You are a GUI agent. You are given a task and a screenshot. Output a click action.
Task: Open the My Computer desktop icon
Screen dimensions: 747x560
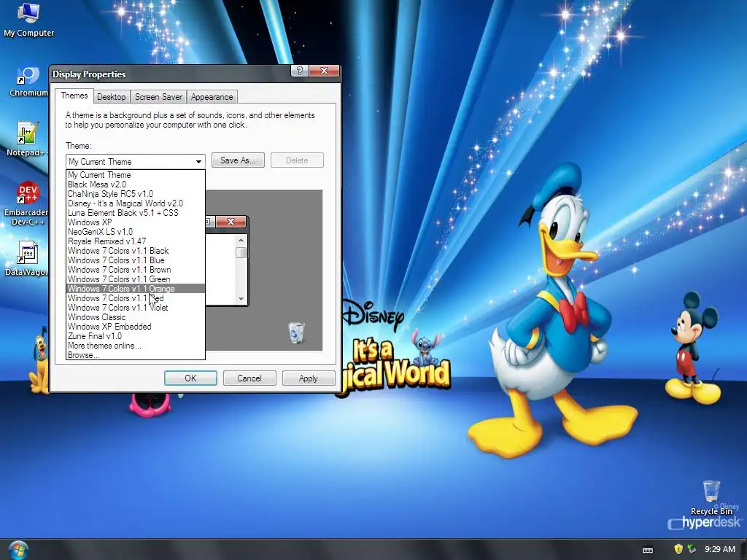[28, 20]
